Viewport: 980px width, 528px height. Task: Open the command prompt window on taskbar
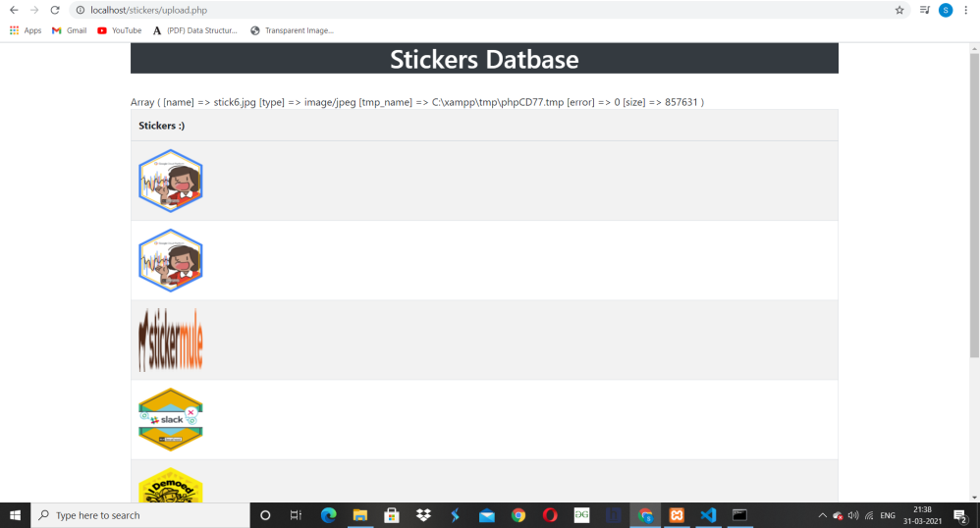coord(740,515)
